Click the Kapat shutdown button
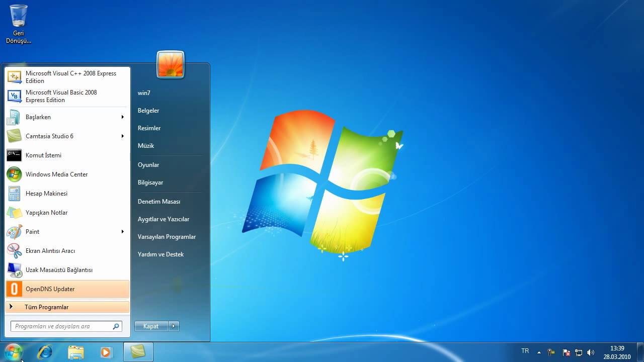Viewport: 644px width, 362px height. tap(151, 326)
